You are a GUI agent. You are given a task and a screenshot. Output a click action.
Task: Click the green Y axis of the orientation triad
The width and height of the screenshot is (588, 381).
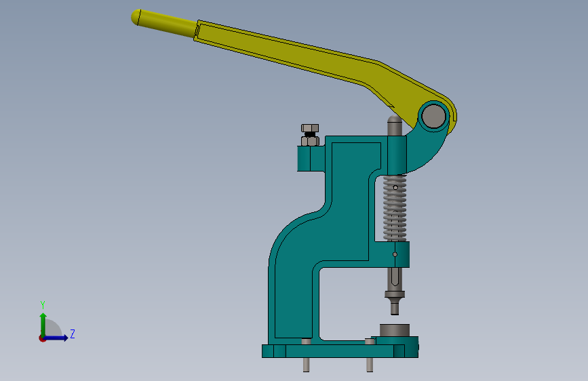click(x=43, y=325)
